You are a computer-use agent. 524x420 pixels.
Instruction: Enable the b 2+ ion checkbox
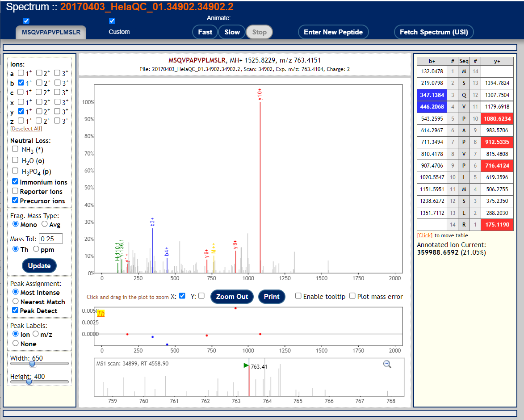39,82
